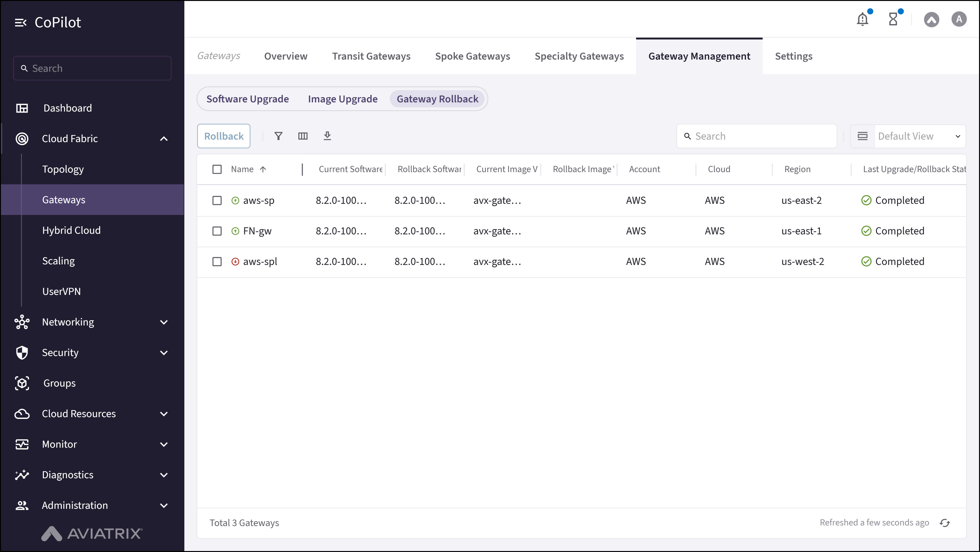This screenshot has width=980, height=552.
Task: Switch to the Spoke Gateways tab
Action: pyautogui.click(x=472, y=56)
